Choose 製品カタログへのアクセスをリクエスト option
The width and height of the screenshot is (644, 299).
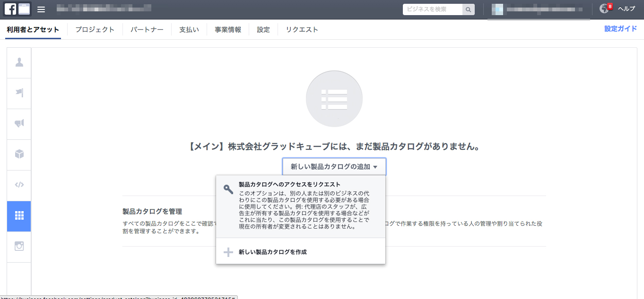[x=301, y=206]
